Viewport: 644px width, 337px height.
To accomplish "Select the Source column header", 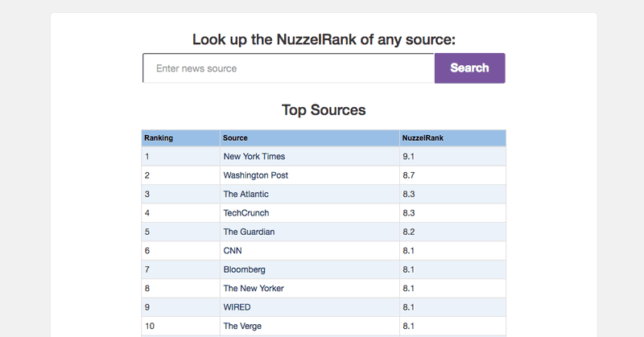I will click(x=310, y=138).
